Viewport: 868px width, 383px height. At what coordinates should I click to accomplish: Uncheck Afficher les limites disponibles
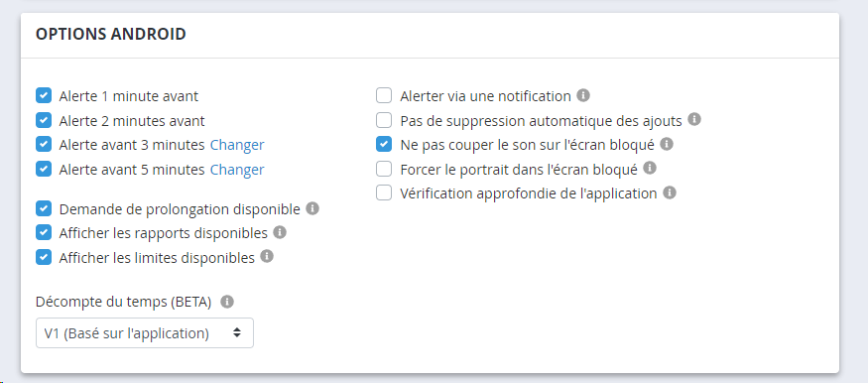(44, 257)
